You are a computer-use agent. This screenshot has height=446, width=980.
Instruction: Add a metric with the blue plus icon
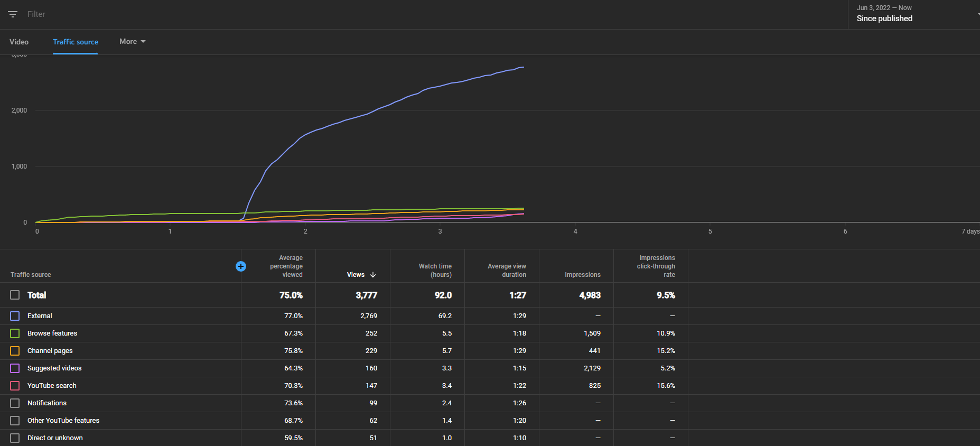point(241,266)
